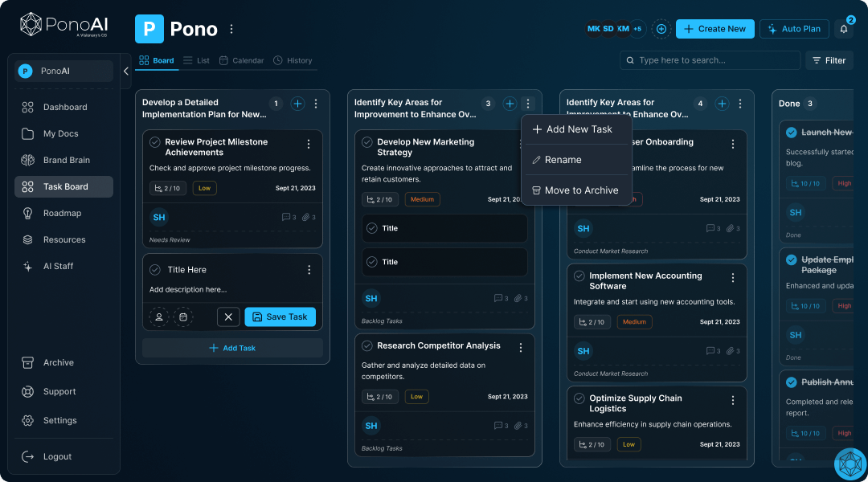Viewport: 868px width, 482px height.
Task: Collapse the sidebar with the chevron
Action: pos(125,71)
